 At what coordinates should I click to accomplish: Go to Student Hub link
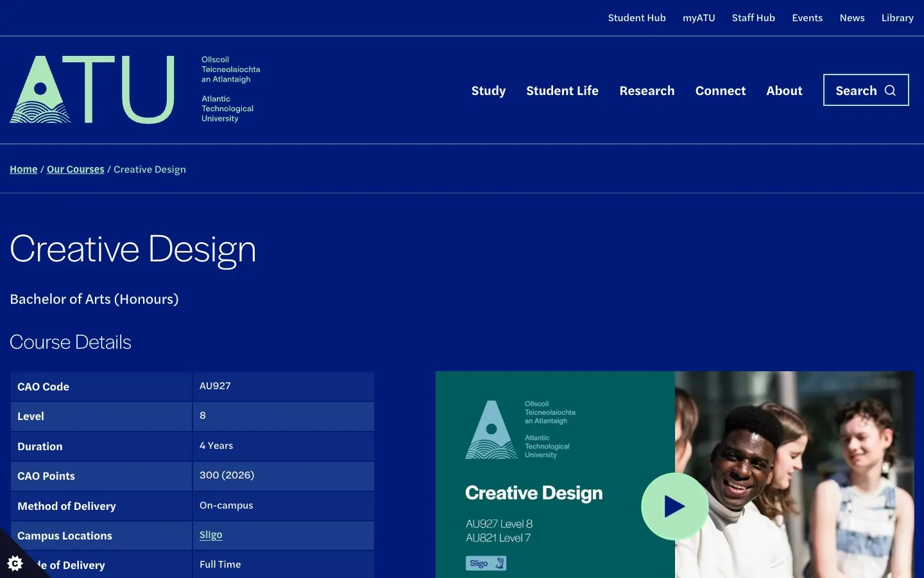pyautogui.click(x=637, y=18)
